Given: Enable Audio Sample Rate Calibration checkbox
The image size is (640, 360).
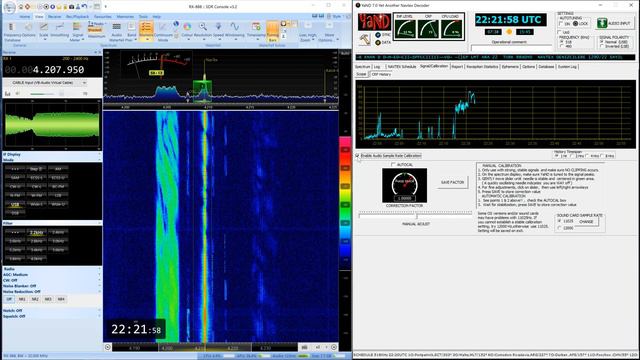Looking at the screenshot, I should point(358,156).
